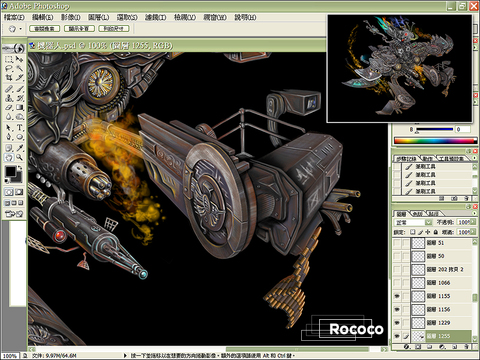Hide layer 1156 with eye icon
Viewport: 480px width, 360px height.
[397, 309]
